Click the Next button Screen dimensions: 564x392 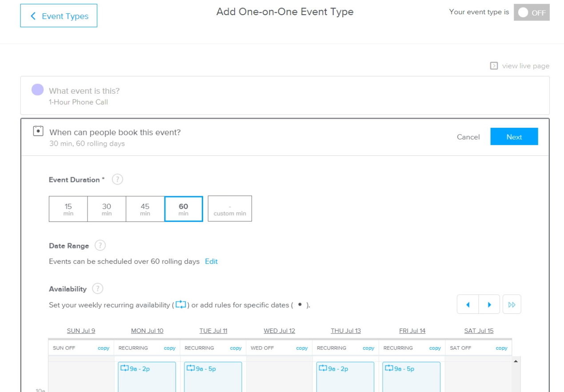tap(514, 137)
